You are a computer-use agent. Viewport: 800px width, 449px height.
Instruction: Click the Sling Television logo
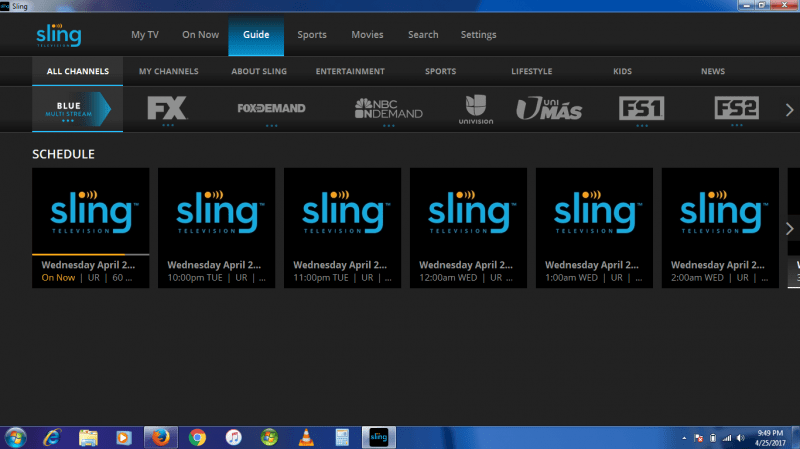coord(59,35)
